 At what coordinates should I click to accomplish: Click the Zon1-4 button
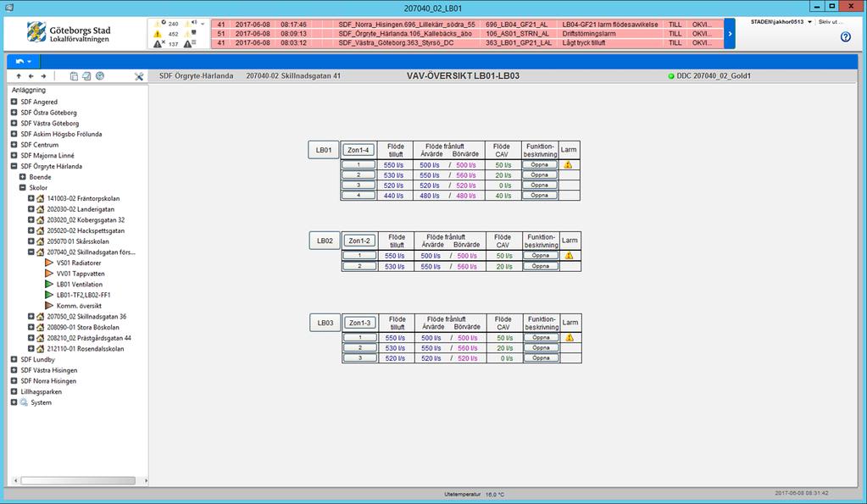[x=358, y=150]
